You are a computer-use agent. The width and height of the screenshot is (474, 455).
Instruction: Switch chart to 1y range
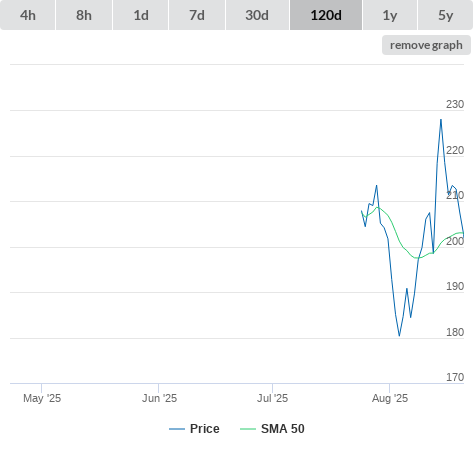[390, 15]
